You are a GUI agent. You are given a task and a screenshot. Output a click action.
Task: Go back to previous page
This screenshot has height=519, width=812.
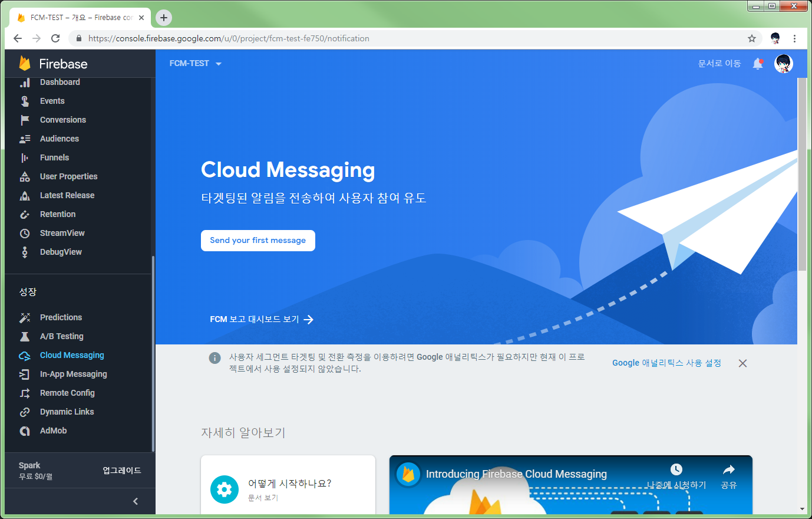coord(18,38)
